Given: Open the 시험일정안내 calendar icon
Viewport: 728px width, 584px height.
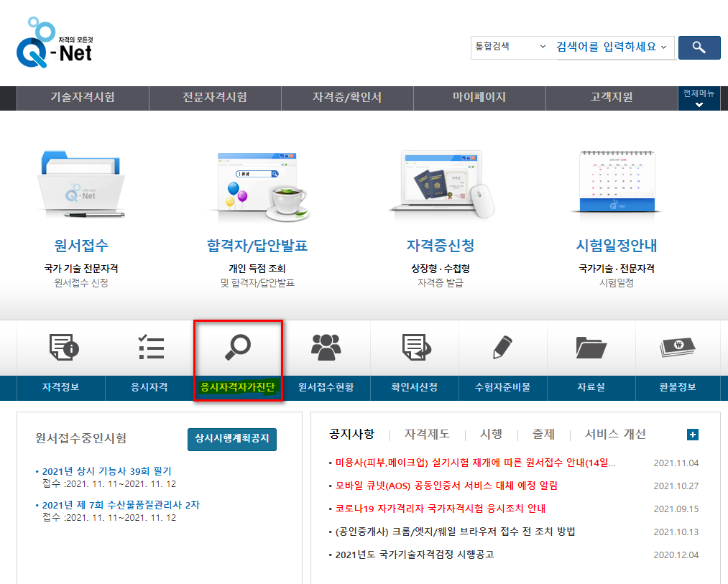Looking at the screenshot, I should (x=617, y=182).
